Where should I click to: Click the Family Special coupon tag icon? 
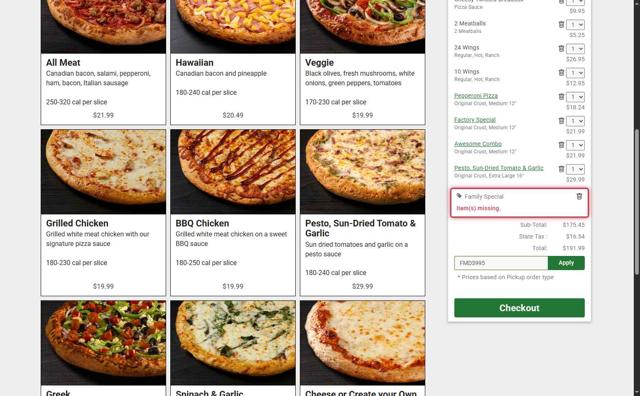point(459,196)
